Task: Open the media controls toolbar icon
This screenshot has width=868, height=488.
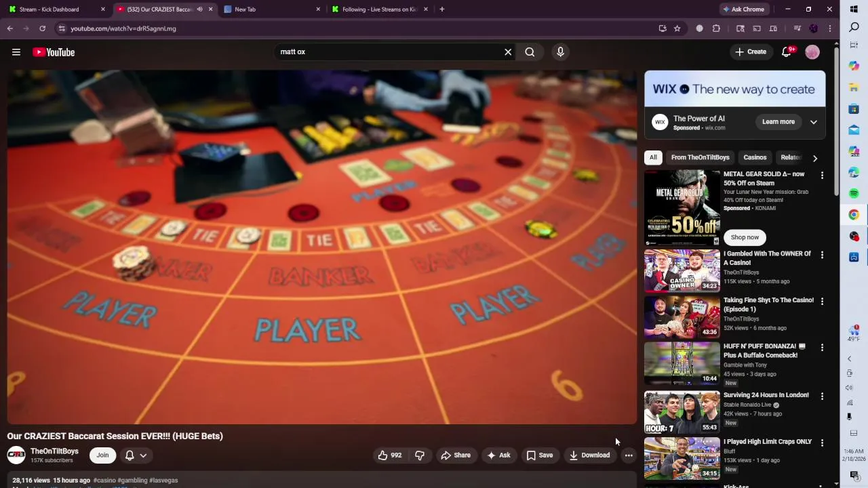Action: click(797, 28)
